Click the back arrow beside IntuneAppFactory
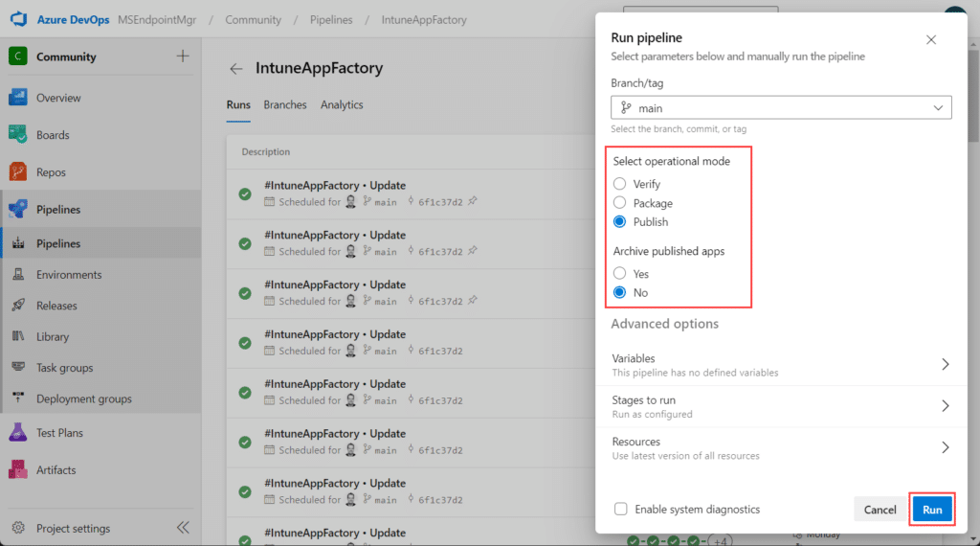This screenshot has height=546, width=980. click(x=235, y=69)
